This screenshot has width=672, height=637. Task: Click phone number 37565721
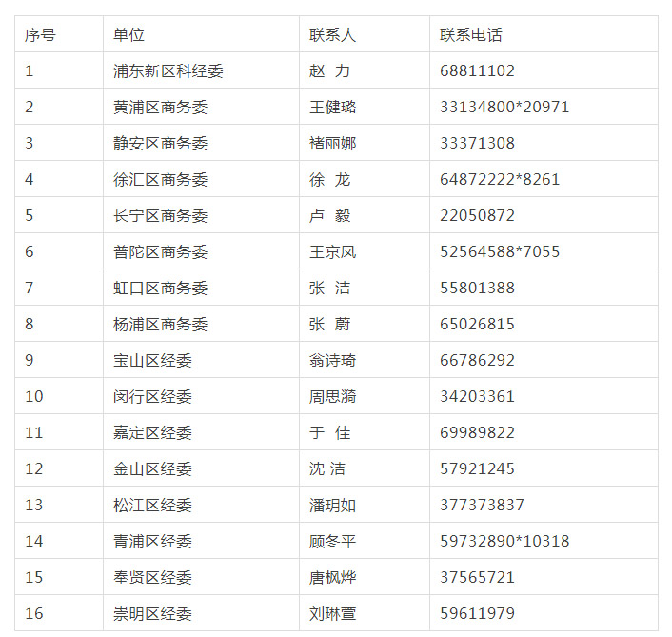[x=477, y=578]
